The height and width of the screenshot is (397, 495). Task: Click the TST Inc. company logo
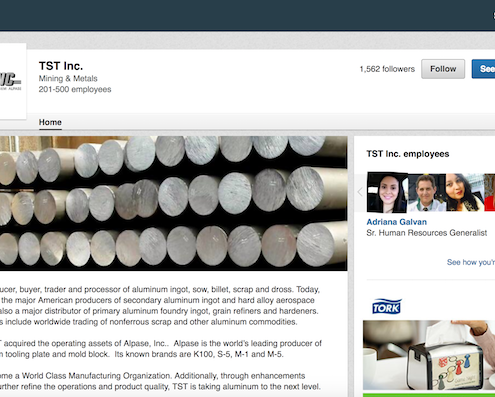pyautogui.click(x=13, y=81)
